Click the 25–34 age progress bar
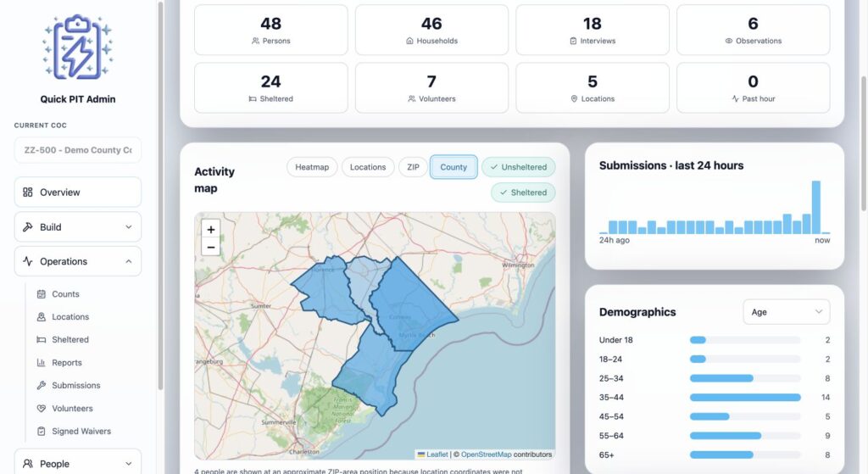This screenshot has width=868, height=474. coord(745,378)
